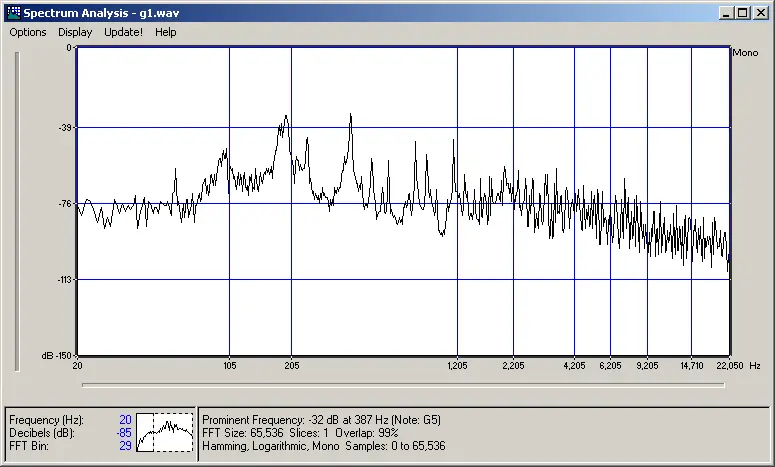Open the Display menu

[75, 32]
